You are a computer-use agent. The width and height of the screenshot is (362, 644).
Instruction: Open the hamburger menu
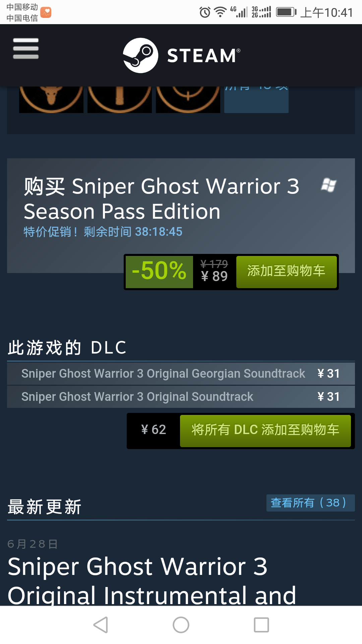click(26, 49)
